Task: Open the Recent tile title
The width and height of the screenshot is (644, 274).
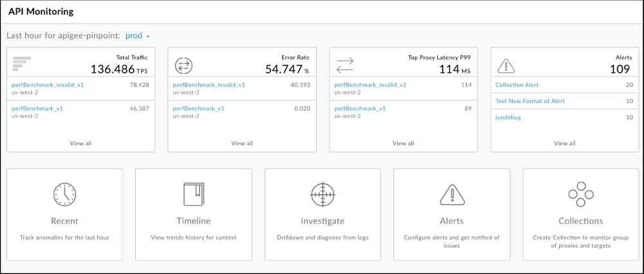Action: coord(64,221)
